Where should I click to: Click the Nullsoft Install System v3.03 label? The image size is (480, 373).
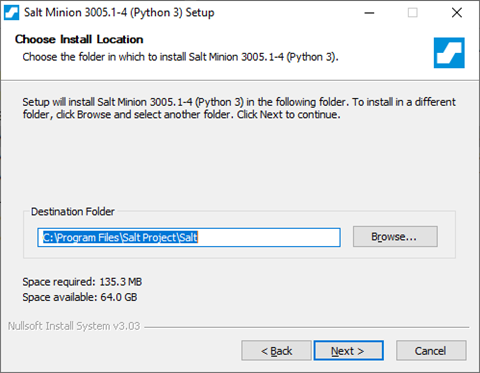(74, 326)
